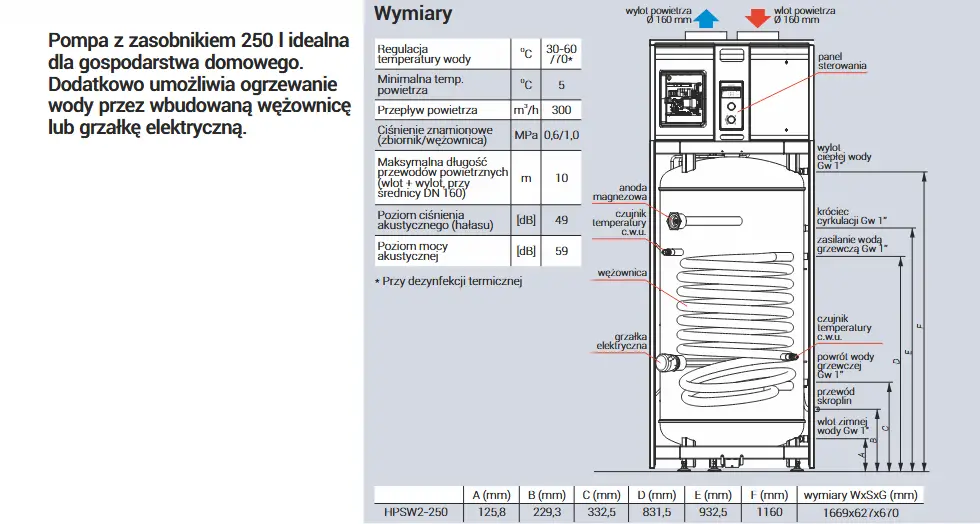Image resolution: width=980 pixels, height=524 pixels.
Task: Click the sound power value "59"
Action: click(x=561, y=251)
